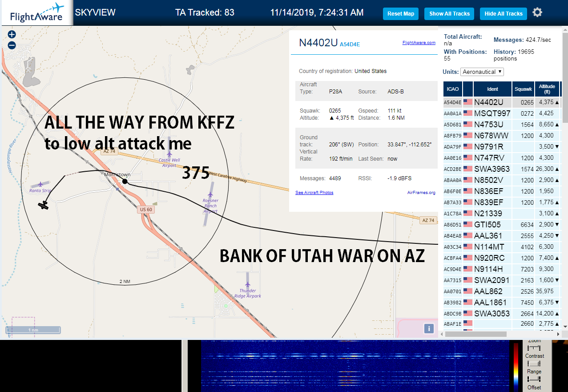The image size is (568, 392).
Task: Click Castle Well Airport marker
Action: click(x=169, y=154)
